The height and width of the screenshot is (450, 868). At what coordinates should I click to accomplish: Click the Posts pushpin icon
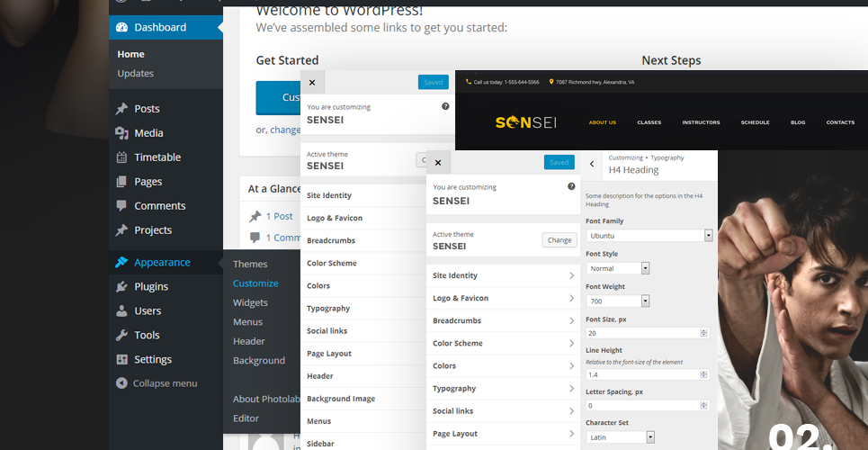[121, 109]
